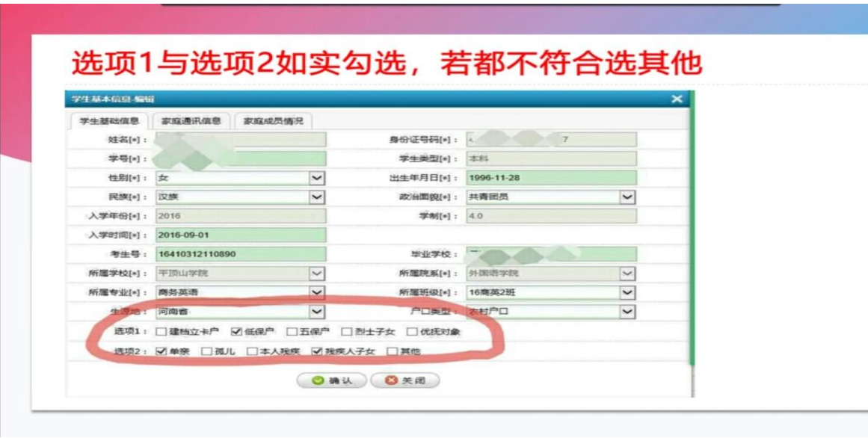Image resolution: width=868 pixels, height=438 pixels.
Task: Enable the 烈士子女 option
Action: 347,332
